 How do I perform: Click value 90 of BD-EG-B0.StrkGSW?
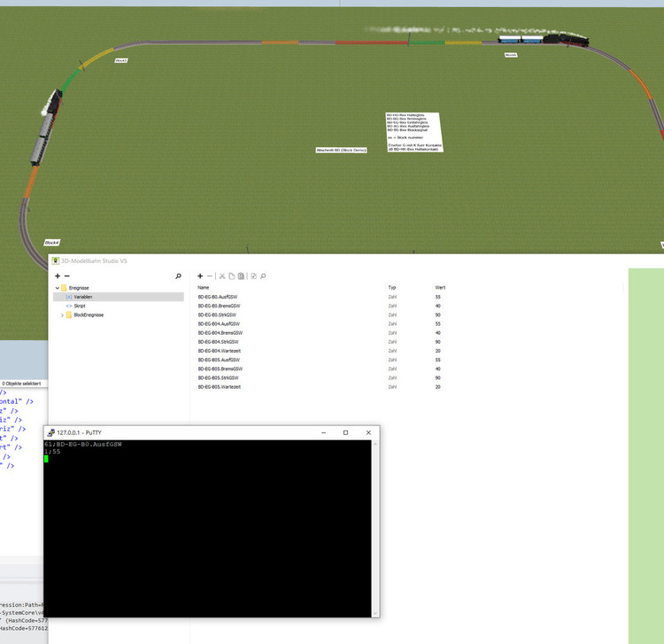[438, 314]
